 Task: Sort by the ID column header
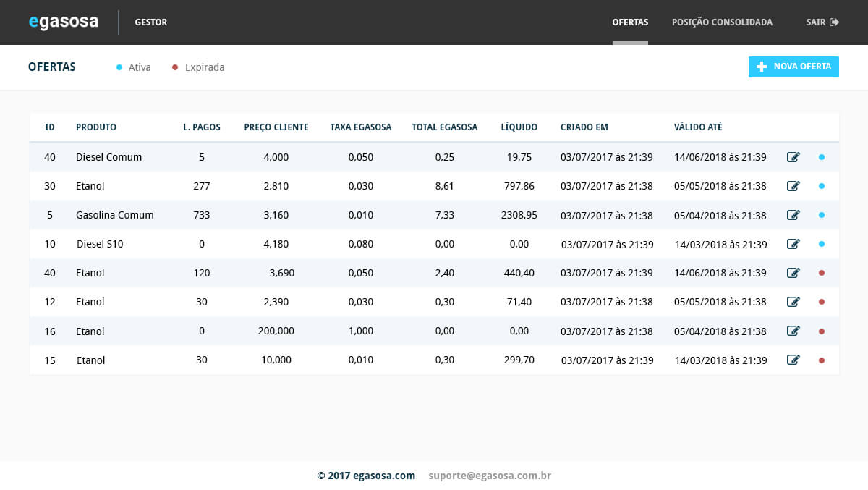(50, 127)
